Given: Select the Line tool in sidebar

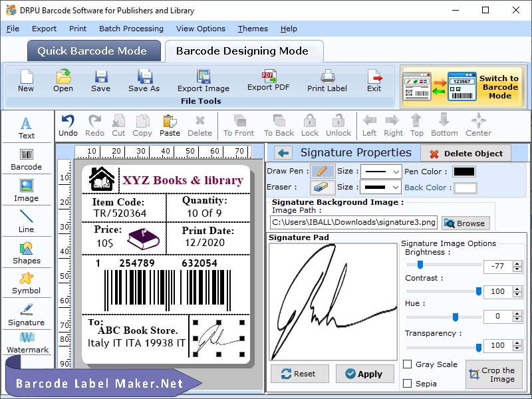Looking at the screenshot, I should (27, 221).
